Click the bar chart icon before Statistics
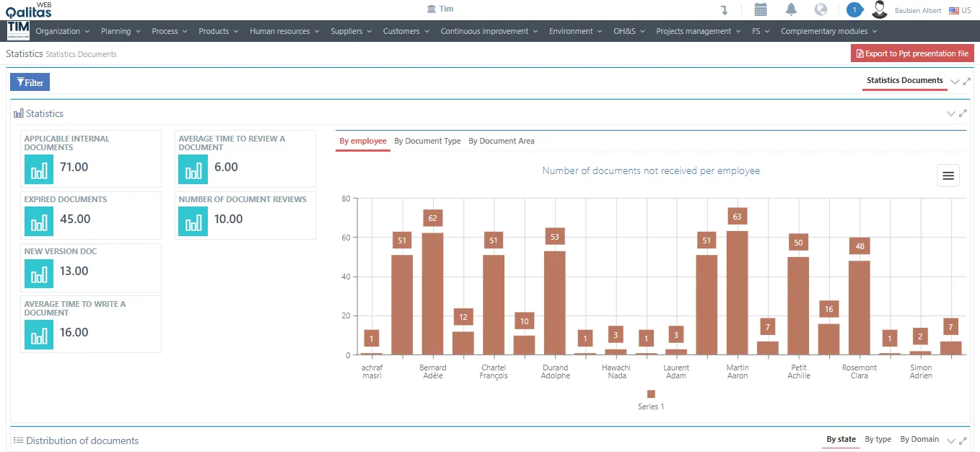 point(19,113)
